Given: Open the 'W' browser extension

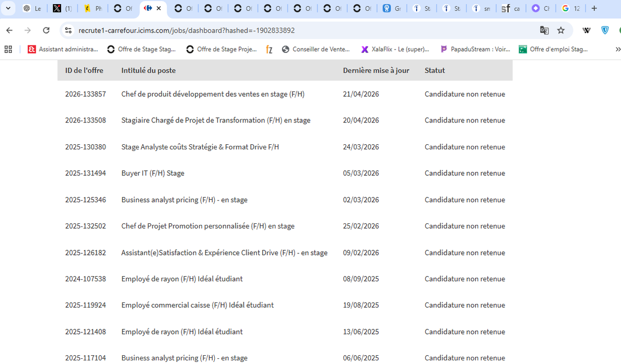Looking at the screenshot, I should (586, 31).
